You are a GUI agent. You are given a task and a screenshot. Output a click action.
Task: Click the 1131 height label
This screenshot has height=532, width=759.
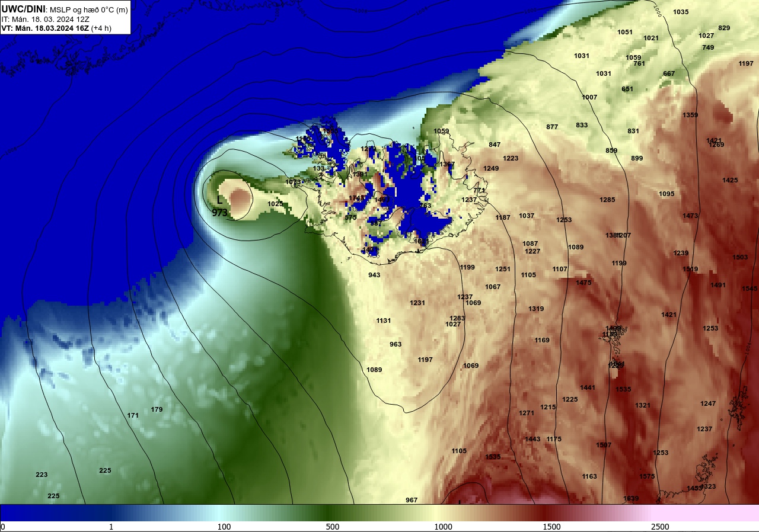(384, 321)
